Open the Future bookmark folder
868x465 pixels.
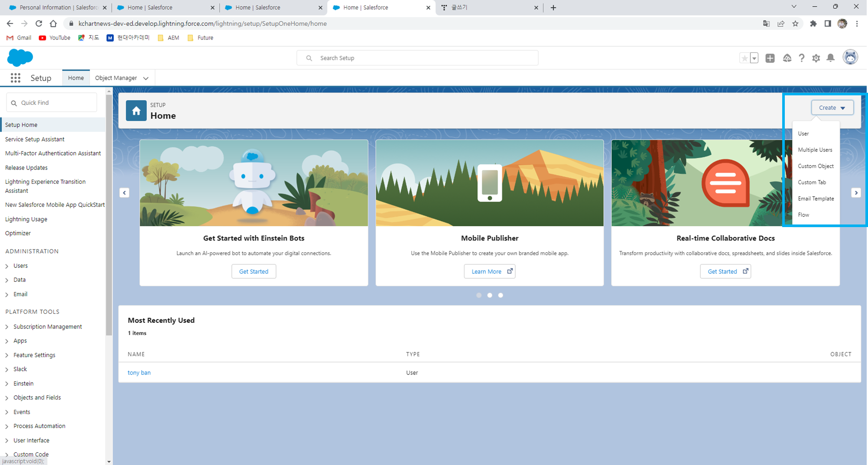point(200,38)
